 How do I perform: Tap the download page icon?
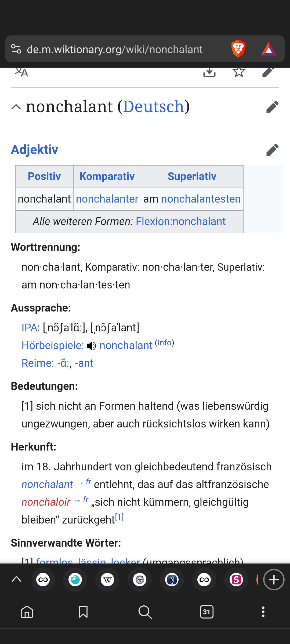(209, 72)
